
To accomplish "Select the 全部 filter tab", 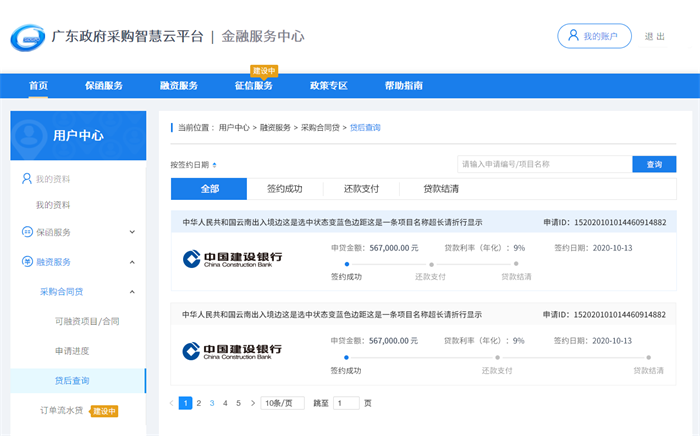I will pyautogui.click(x=209, y=189).
